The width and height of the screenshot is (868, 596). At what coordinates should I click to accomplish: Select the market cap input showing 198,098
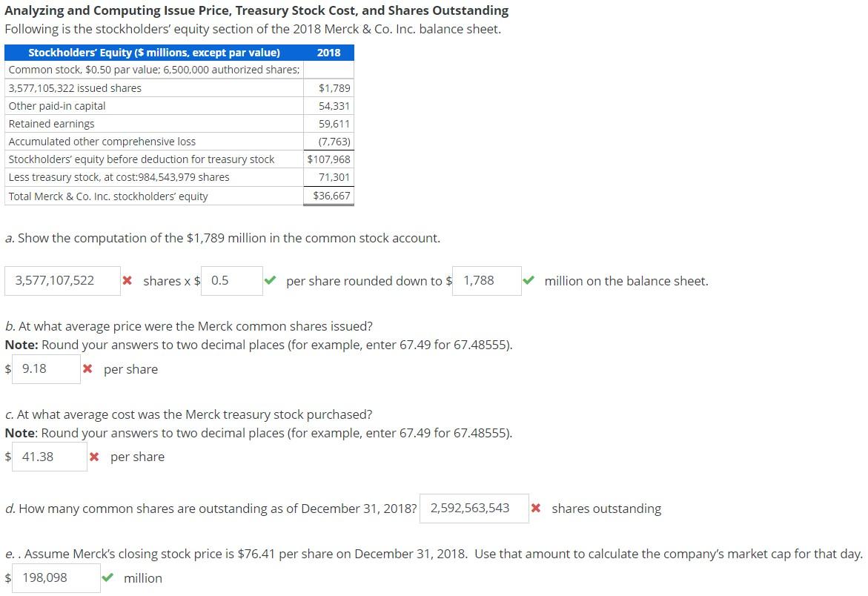(54, 577)
